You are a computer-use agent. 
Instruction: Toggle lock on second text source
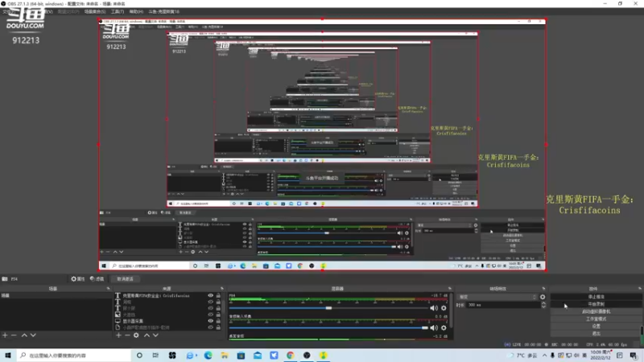(218, 302)
